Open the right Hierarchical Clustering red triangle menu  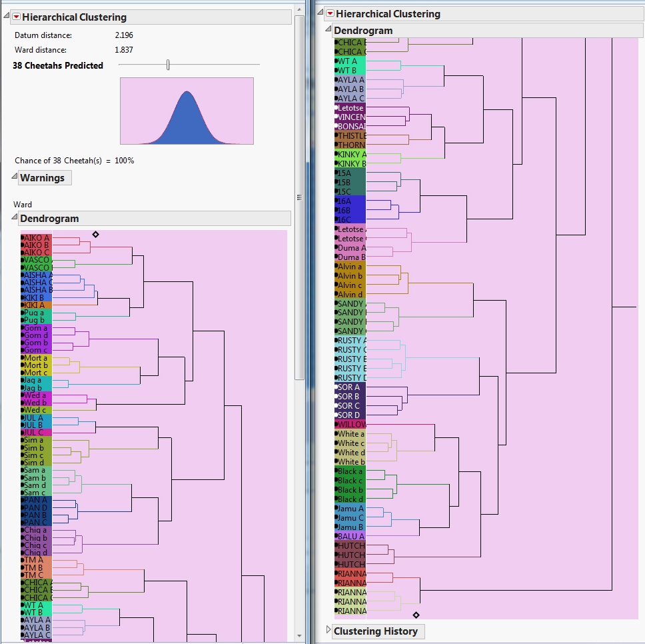point(330,13)
